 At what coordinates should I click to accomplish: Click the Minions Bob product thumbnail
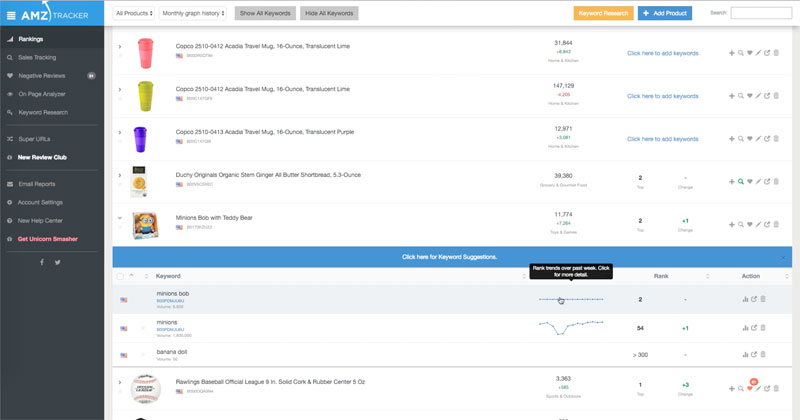pyautogui.click(x=145, y=225)
